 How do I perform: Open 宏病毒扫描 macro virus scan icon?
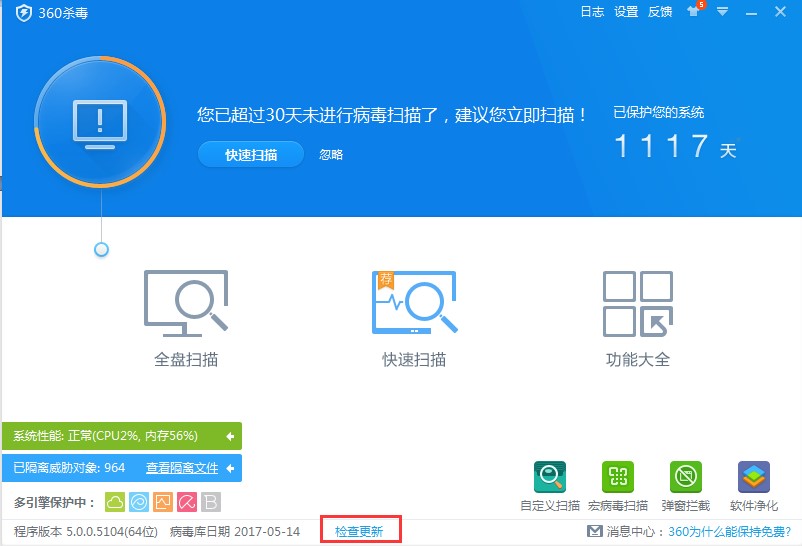click(618, 477)
